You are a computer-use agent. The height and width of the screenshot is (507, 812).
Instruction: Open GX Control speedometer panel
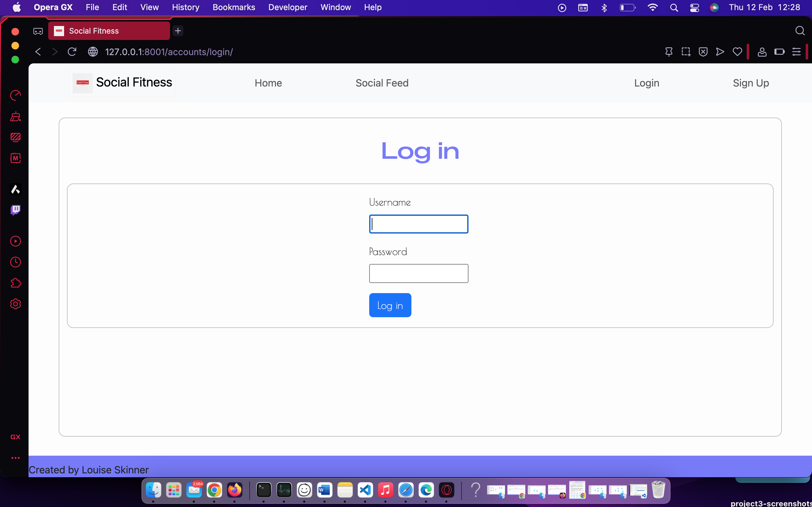[x=16, y=96]
